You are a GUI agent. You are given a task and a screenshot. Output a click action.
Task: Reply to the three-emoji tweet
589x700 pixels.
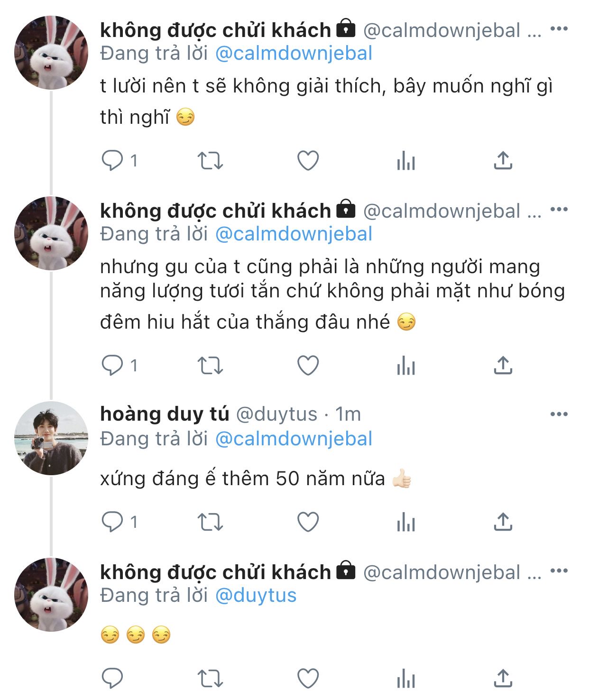coord(112,678)
